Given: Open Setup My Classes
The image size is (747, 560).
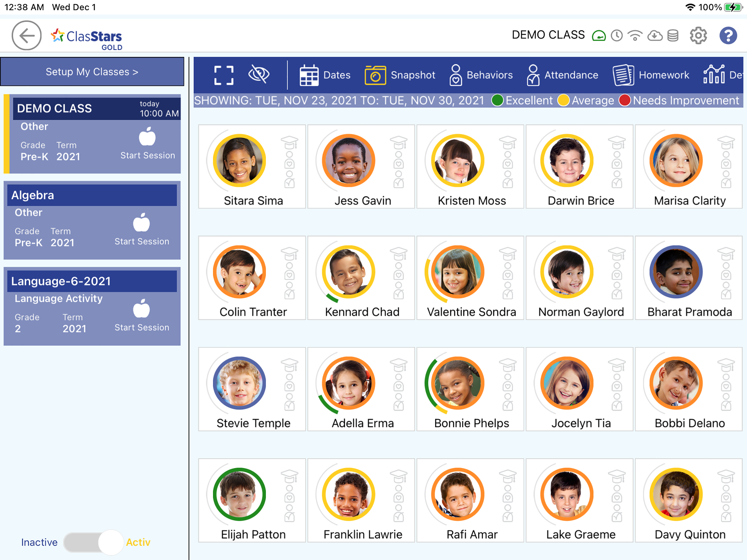Looking at the screenshot, I should [92, 72].
